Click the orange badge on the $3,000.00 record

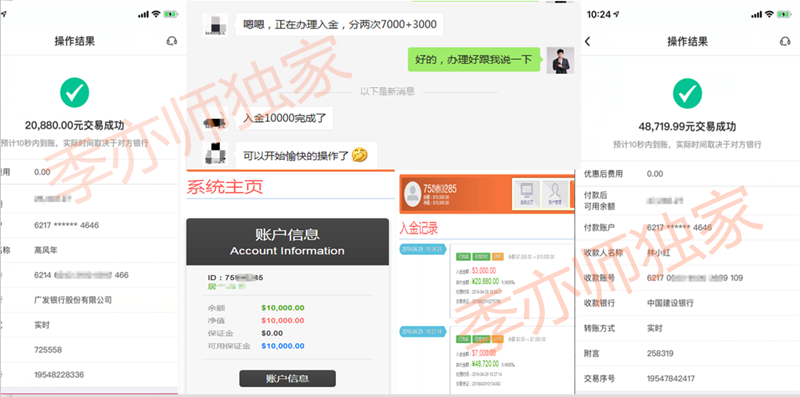point(497,256)
